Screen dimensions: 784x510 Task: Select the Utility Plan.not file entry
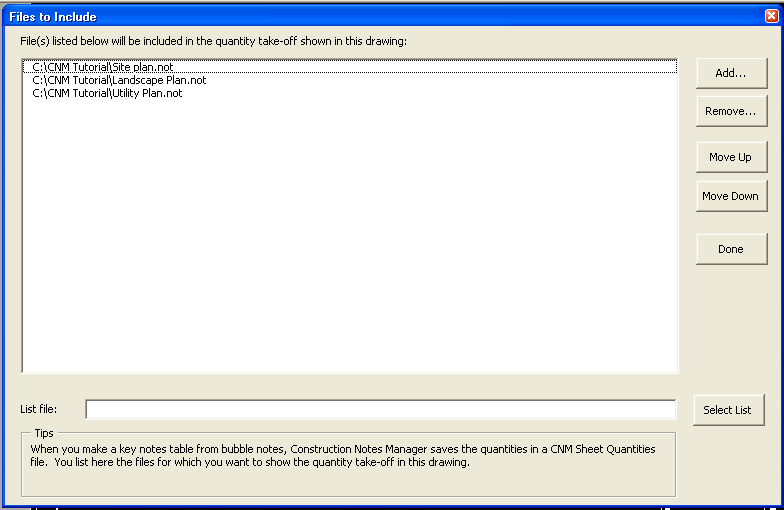(107, 93)
